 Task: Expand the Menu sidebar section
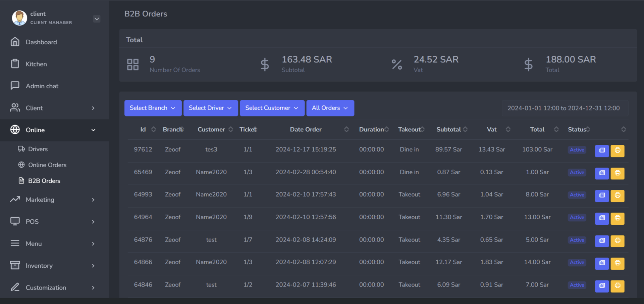[54, 244]
